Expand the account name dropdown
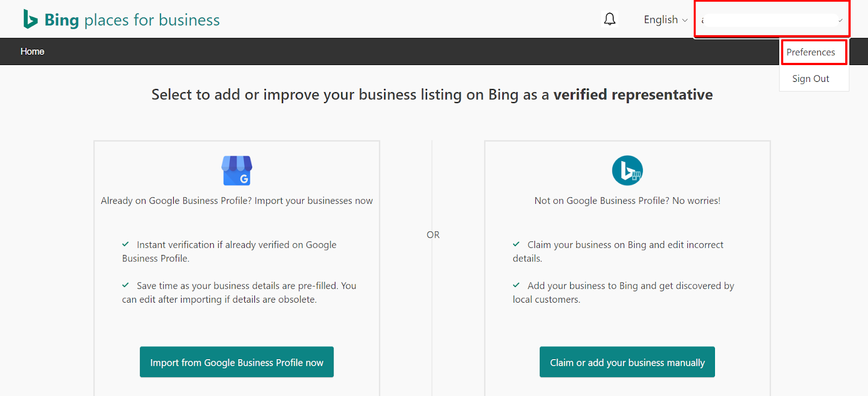Viewport: 868px width, 396px height. coord(772,20)
